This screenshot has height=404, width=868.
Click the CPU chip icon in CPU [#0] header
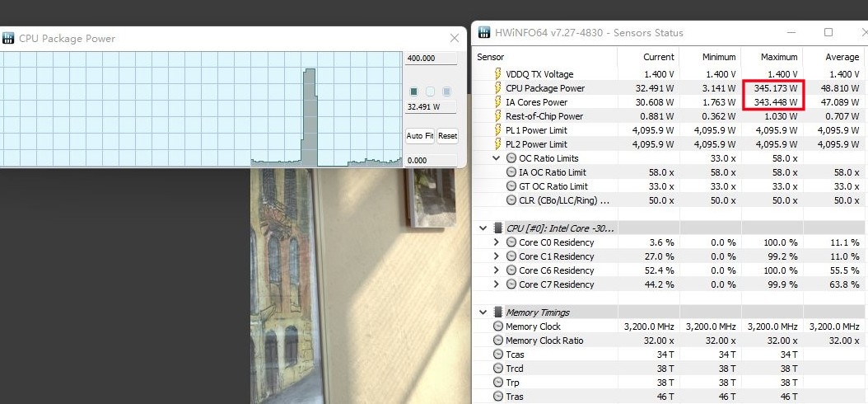tap(497, 228)
